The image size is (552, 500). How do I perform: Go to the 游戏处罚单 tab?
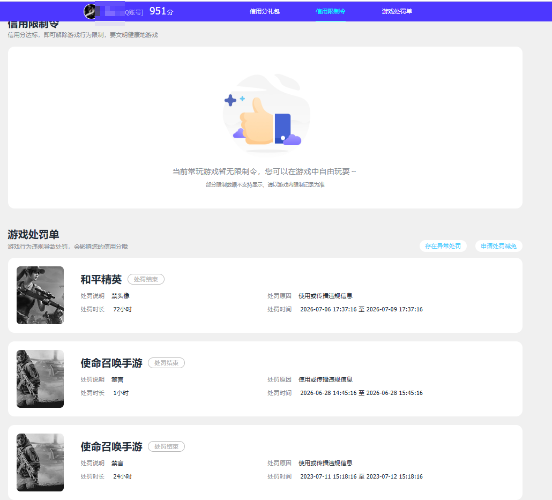(x=397, y=11)
